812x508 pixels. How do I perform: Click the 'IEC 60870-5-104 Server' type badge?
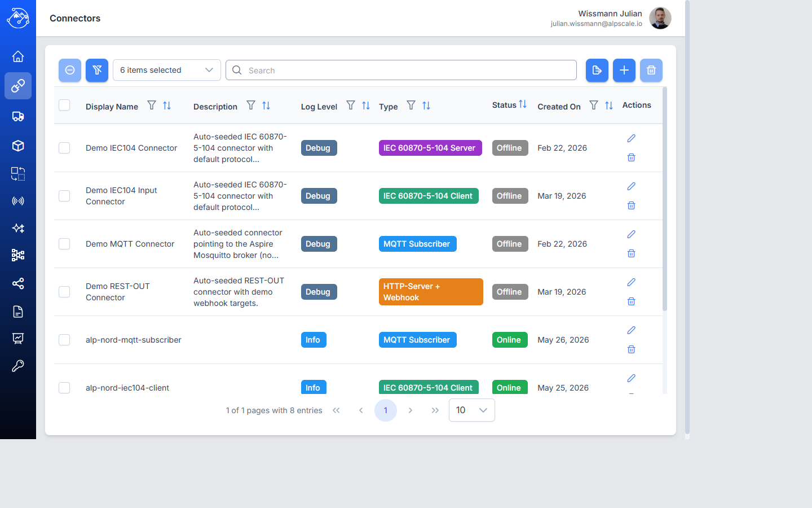430,148
